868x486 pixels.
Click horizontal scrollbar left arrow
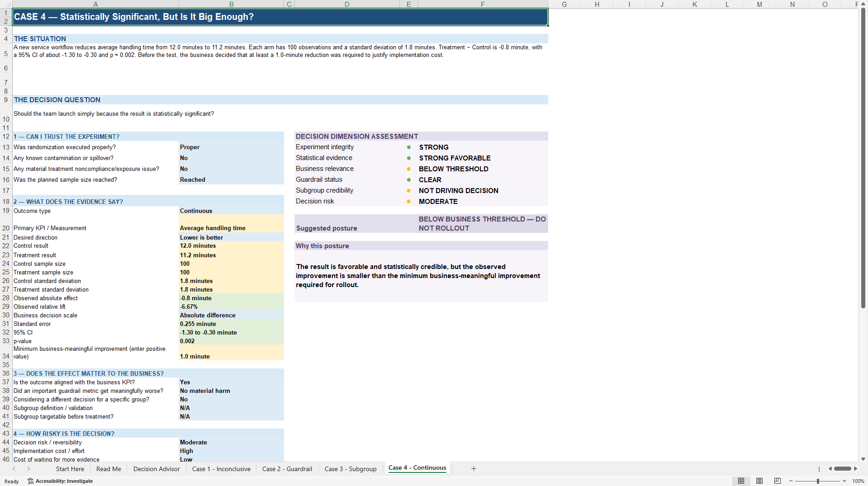(x=830, y=469)
